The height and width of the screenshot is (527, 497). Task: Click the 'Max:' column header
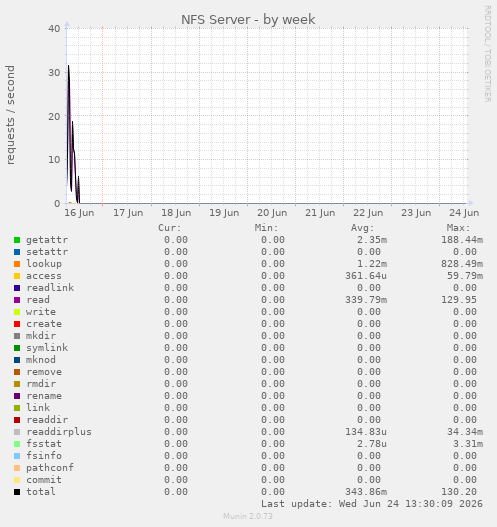point(458,228)
